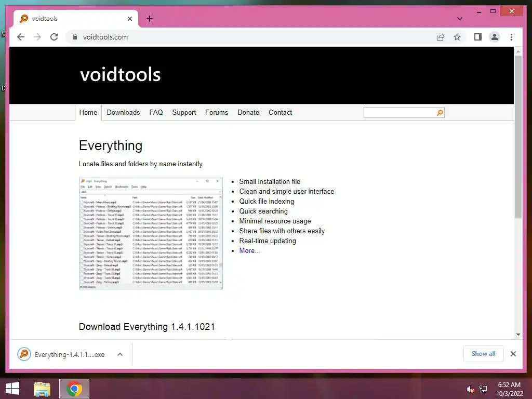Share this page icon

tap(441, 37)
